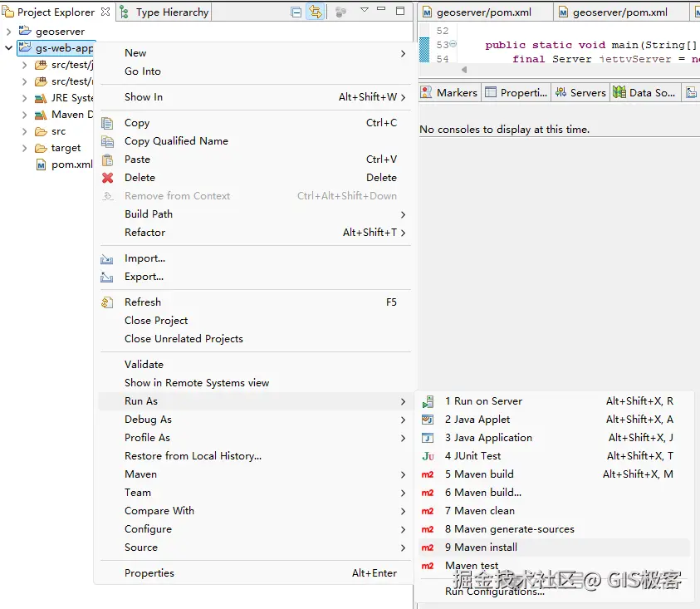Click m2 icon for Maven generate-sources
The image size is (700, 609).
click(428, 529)
